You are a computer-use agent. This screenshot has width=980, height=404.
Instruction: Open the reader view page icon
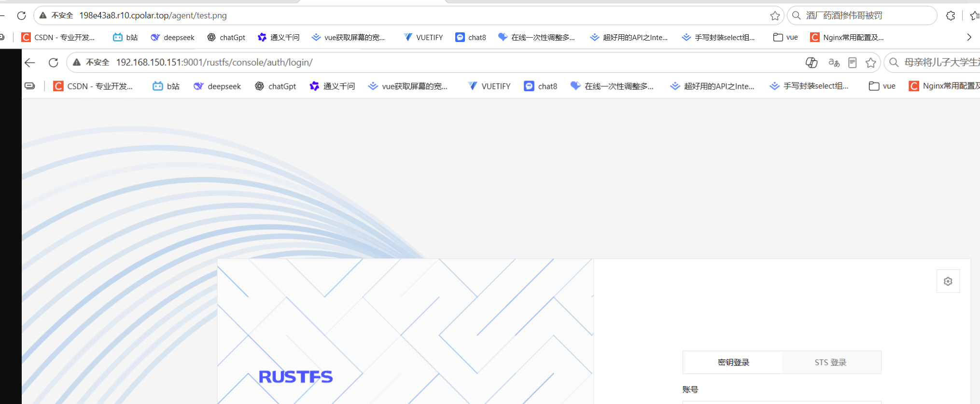tap(853, 62)
